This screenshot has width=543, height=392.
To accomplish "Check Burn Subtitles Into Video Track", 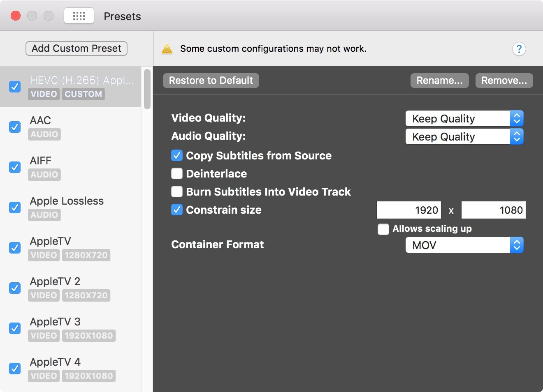I will 177,192.
